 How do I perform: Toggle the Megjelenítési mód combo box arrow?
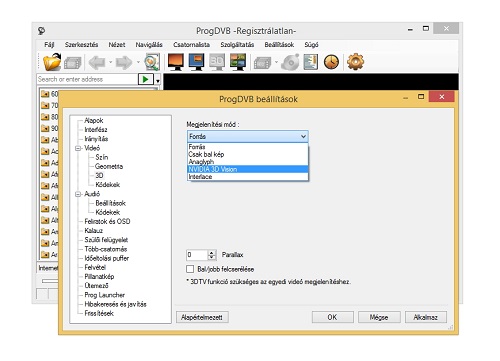pyautogui.click(x=303, y=136)
